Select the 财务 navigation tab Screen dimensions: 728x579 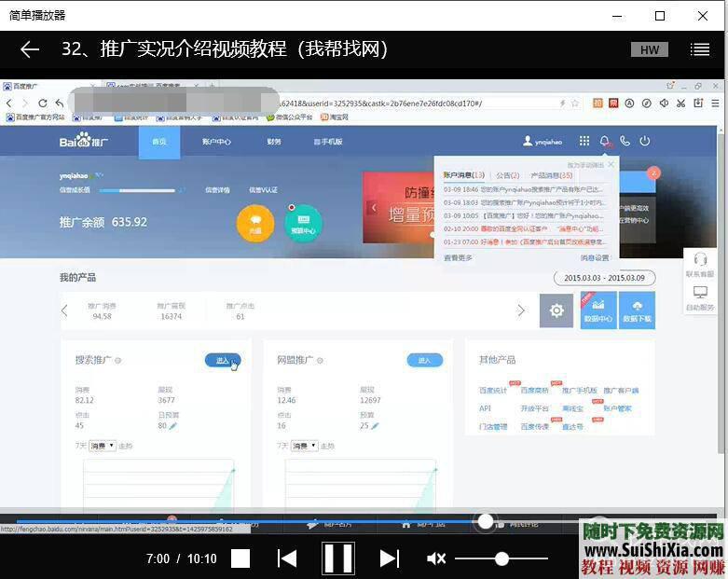274,142
